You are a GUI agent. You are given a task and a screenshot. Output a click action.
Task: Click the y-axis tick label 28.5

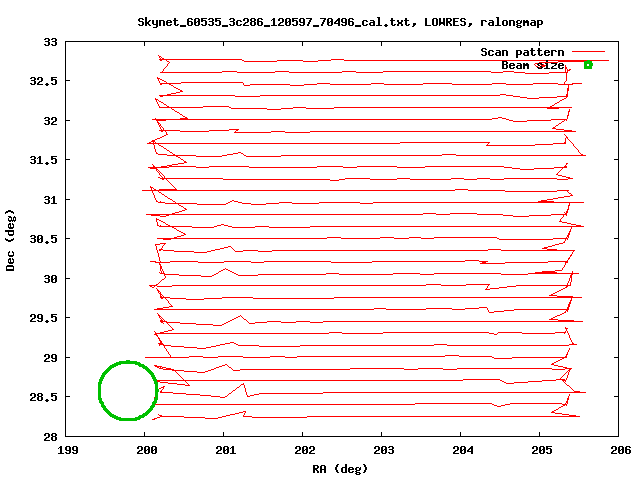(x=44, y=397)
